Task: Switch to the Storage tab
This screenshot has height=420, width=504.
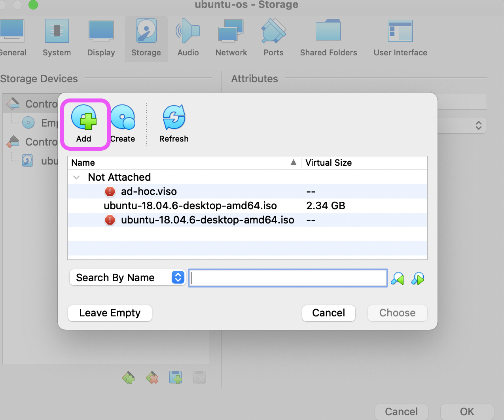Action: (146, 38)
